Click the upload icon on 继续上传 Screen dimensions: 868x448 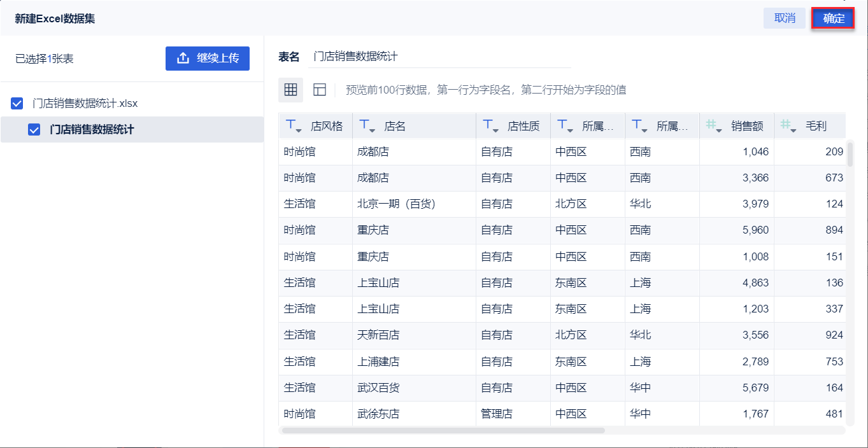pos(183,59)
